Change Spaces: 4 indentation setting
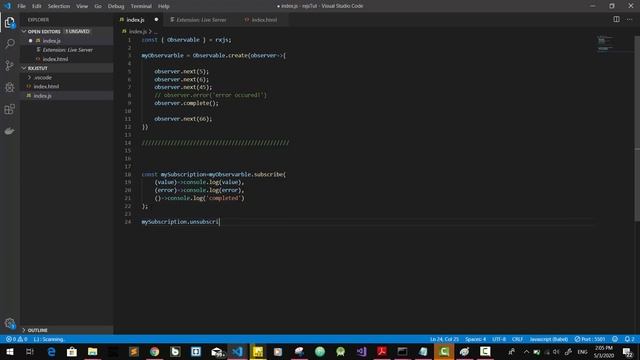The width and height of the screenshot is (640, 360). (476, 339)
